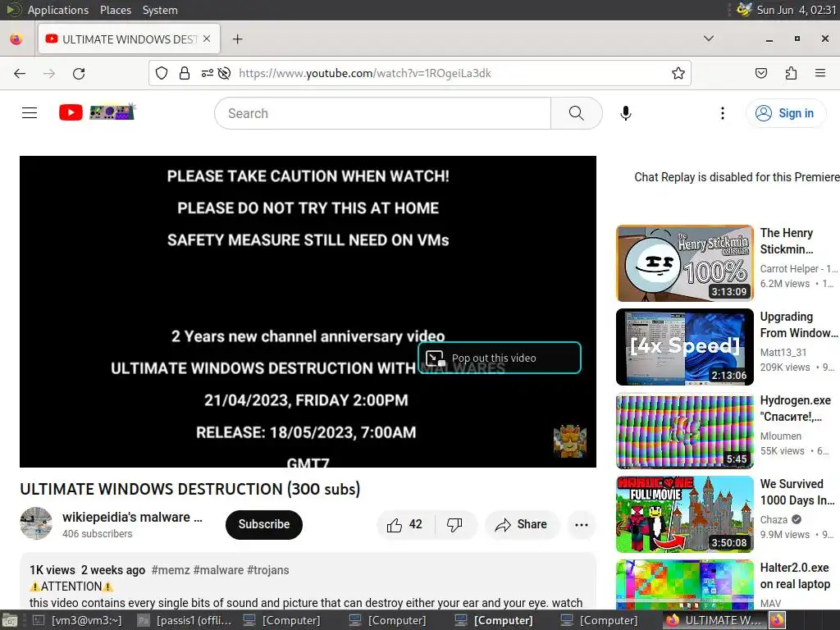Open the YouTube hamburger guide menu
The image size is (840, 630).
pyautogui.click(x=30, y=112)
